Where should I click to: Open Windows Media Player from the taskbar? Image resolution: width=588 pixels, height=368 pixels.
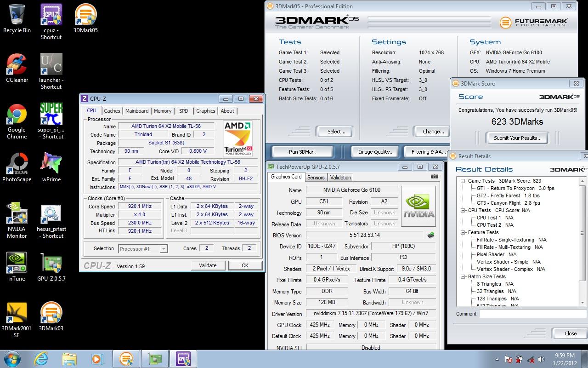point(97,359)
